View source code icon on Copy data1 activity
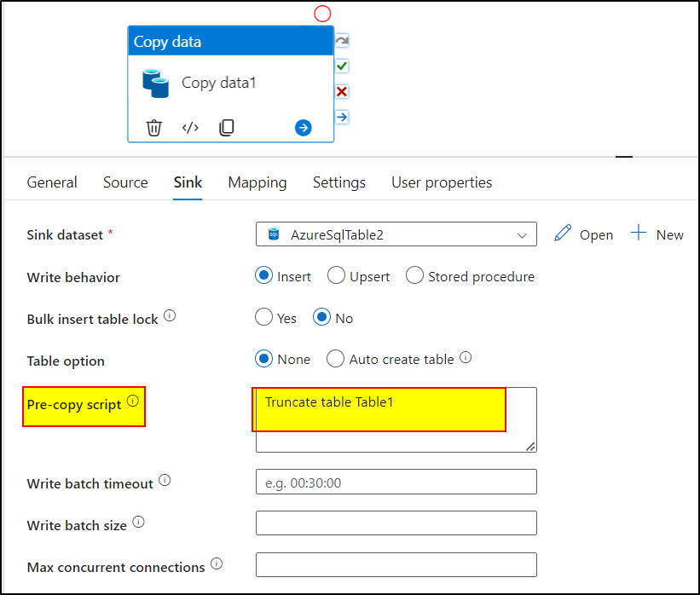The width and height of the screenshot is (700, 595). (x=190, y=128)
